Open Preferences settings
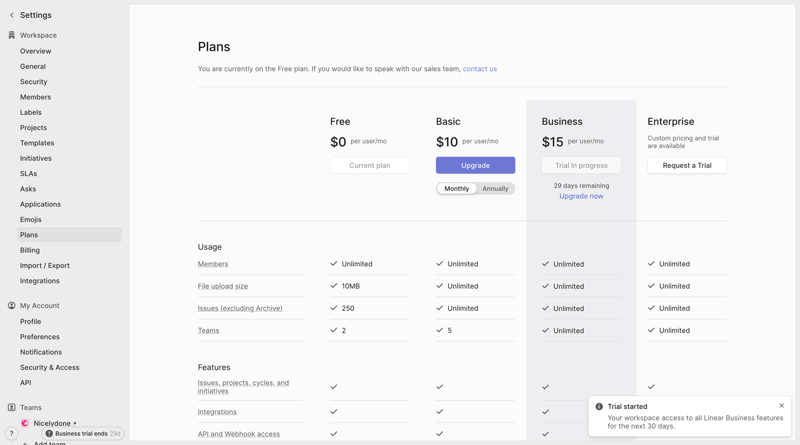The height and width of the screenshot is (445, 800). (x=40, y=337)
